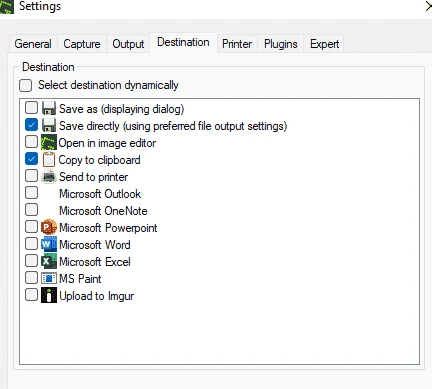Enable Select destination dynamically checkbox
The height and width of the screenshot is (389, 432).
[x=26, y=85]
